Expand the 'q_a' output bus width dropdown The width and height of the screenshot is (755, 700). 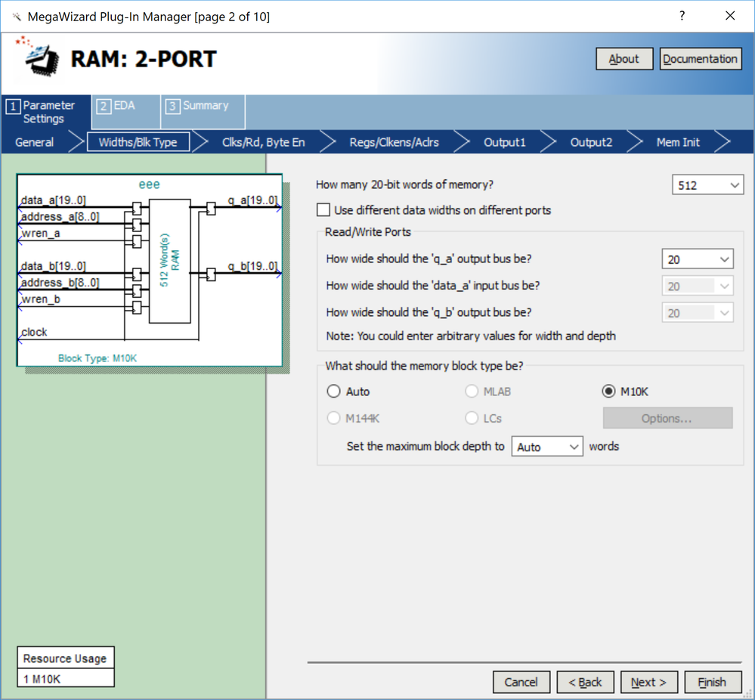698,259
